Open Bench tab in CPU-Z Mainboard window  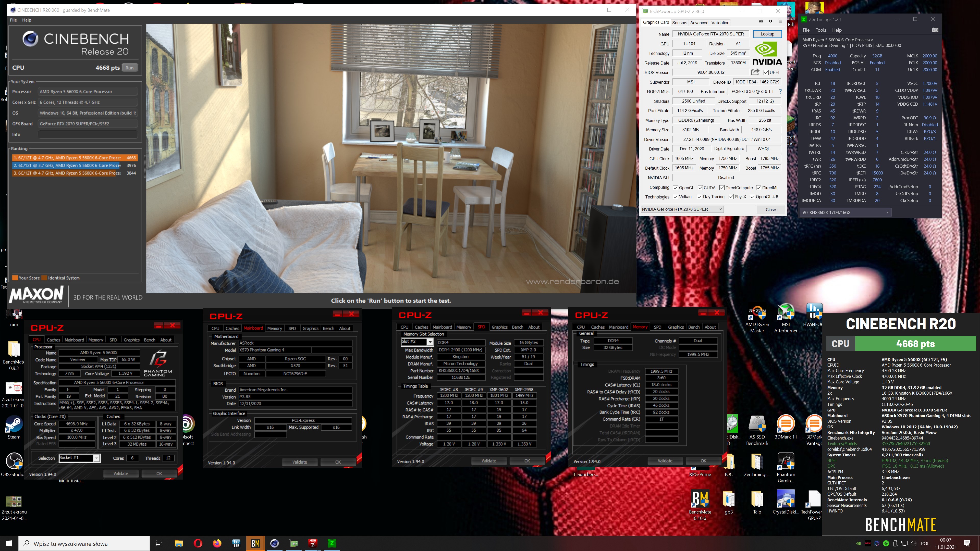point(328,329)
